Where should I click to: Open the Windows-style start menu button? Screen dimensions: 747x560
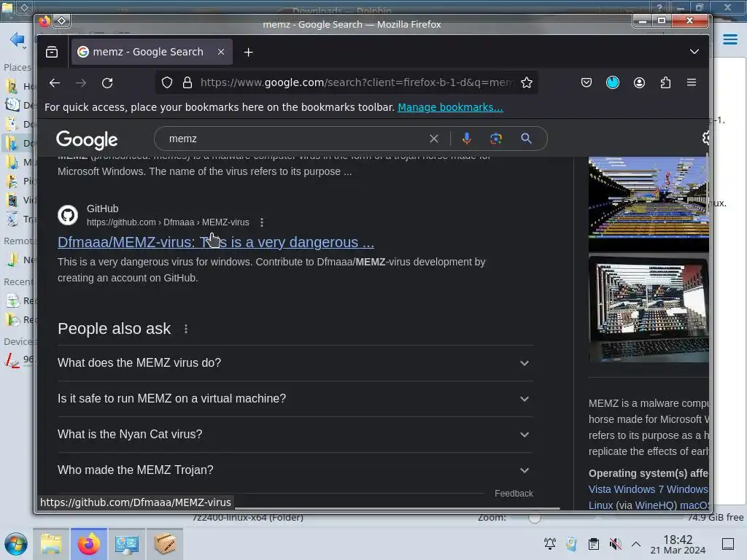(x=16, y=544)
